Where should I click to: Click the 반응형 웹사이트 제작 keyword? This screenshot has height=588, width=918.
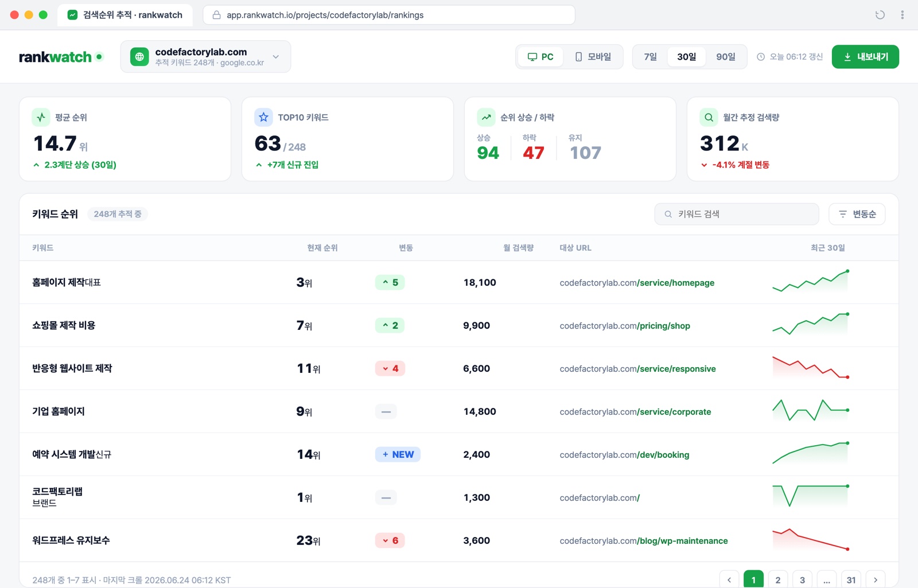click(72, 368)
